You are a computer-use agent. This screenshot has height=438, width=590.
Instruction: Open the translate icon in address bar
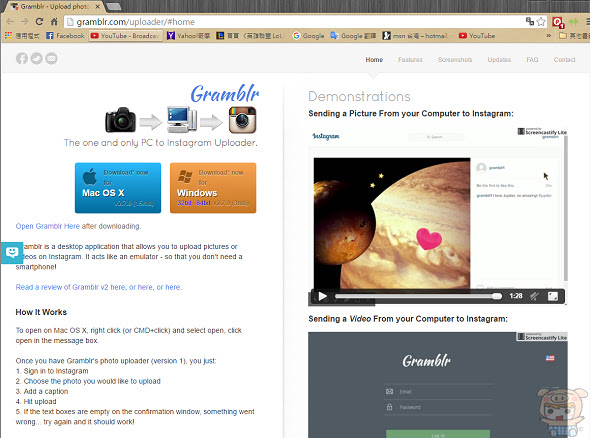tap(530, 21)
